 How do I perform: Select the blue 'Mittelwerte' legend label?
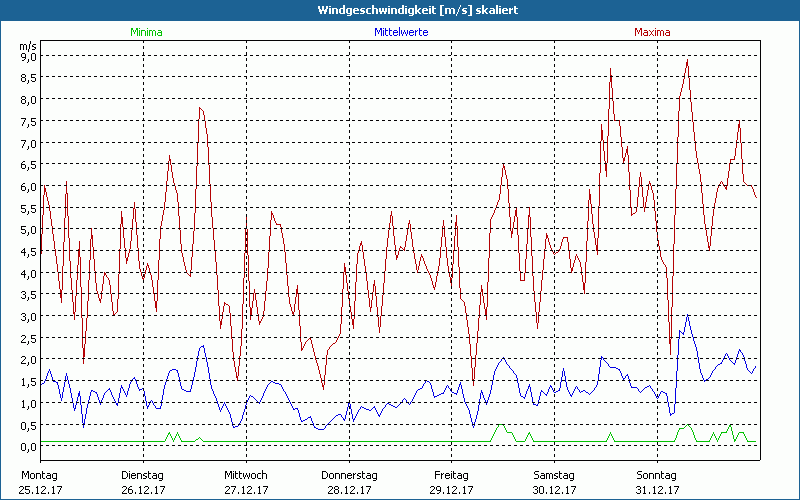pyautogui.click(x=401, y=32)
